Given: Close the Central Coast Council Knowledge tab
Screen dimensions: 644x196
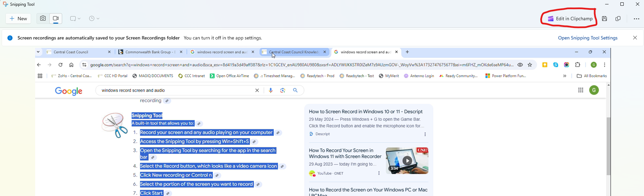Looking at the screenshot, I should tap(325, 52).
